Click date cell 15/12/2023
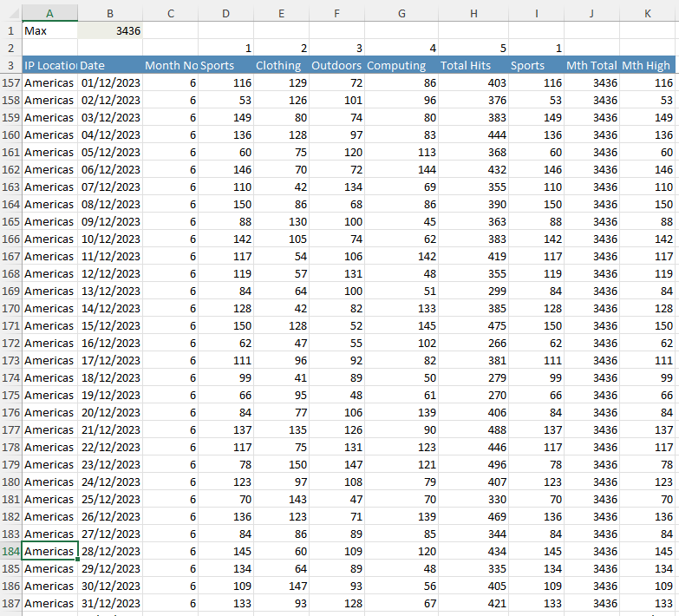Screen dimensions: 679x616 tap(110, 325)
